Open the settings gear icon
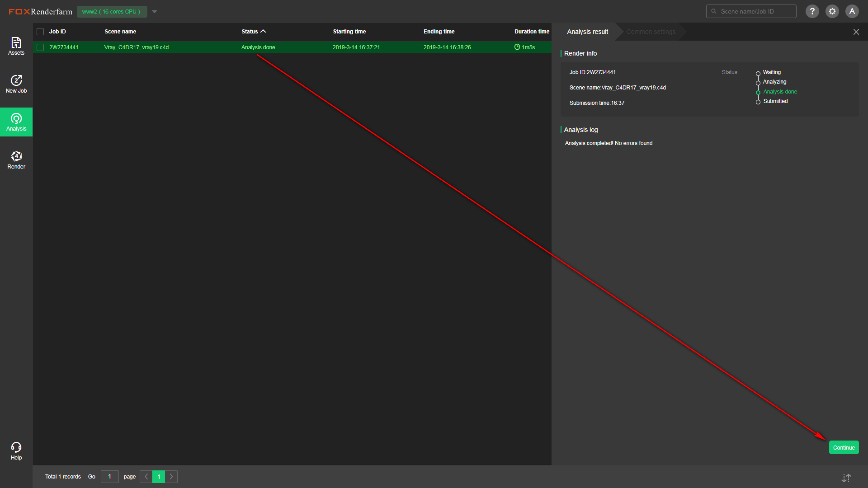This screenshot has height=488, width=868. 832,11
